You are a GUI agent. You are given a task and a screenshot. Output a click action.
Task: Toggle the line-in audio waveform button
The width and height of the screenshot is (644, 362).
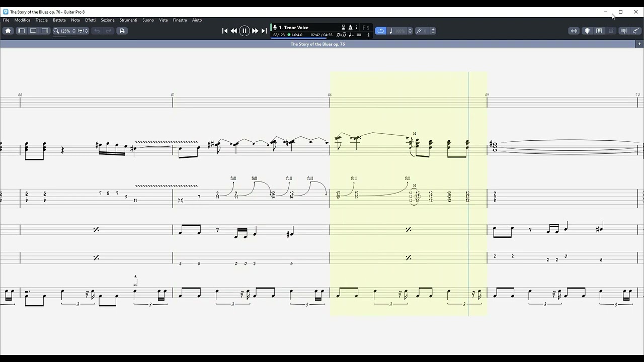[x=574, y=31]
